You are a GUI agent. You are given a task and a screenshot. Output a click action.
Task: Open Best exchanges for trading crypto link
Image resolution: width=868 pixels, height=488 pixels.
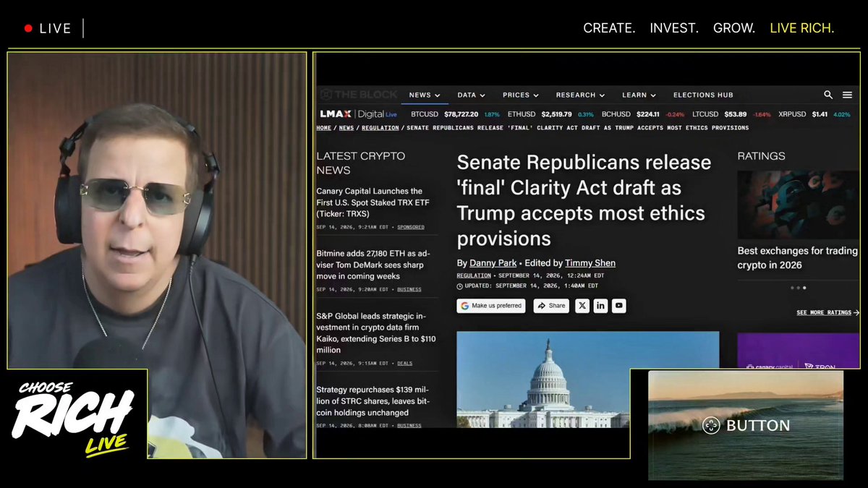(x=797, y=258)
